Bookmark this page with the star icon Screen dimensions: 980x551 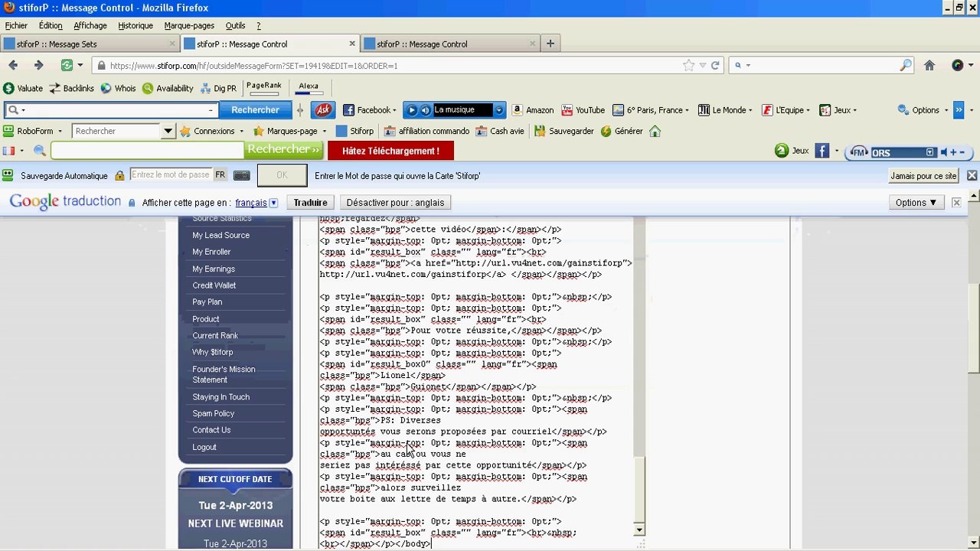click(688, 66)
